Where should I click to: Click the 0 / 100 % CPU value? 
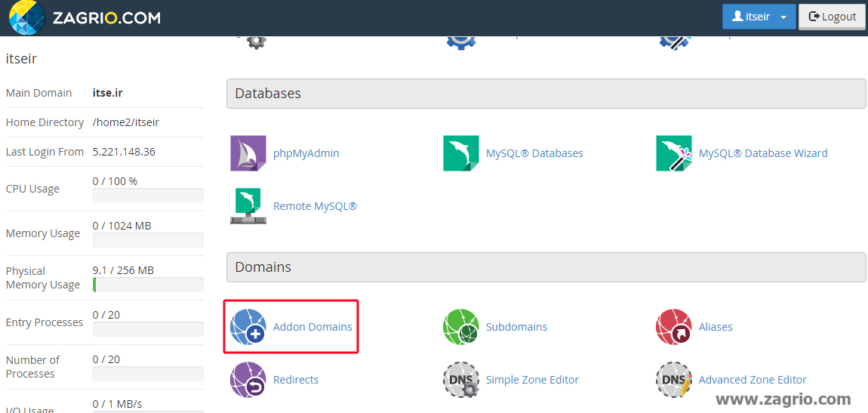pyautogui.click(x=115, y=181)
